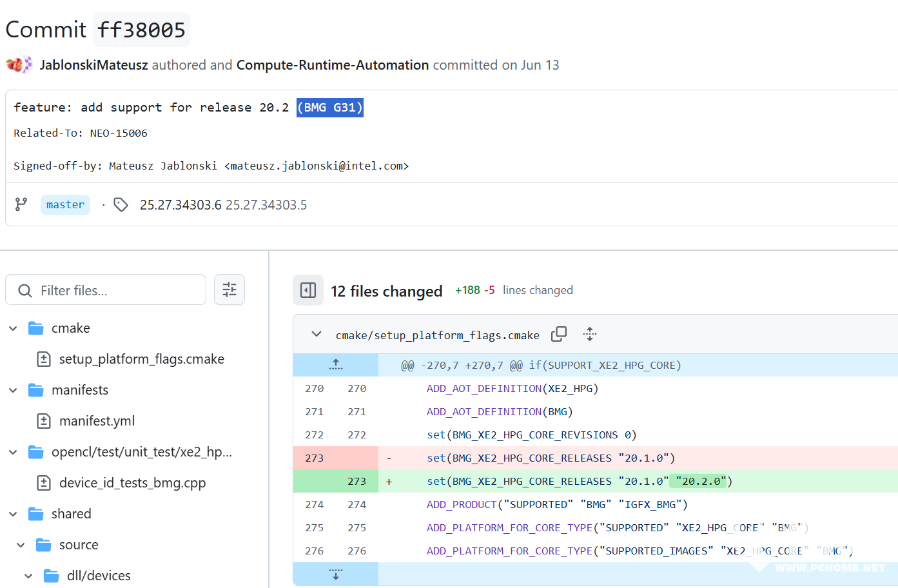Viewport: 898px width, 588px height.
Task: Collapse the shared folder chevron
Action: tap(13, 514)
